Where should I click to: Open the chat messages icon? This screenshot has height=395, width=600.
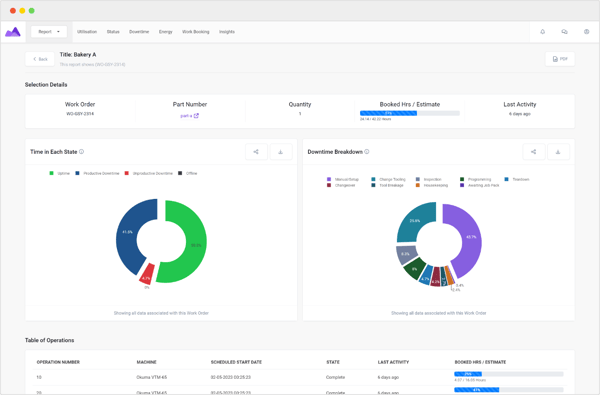(x=564, y=32)
